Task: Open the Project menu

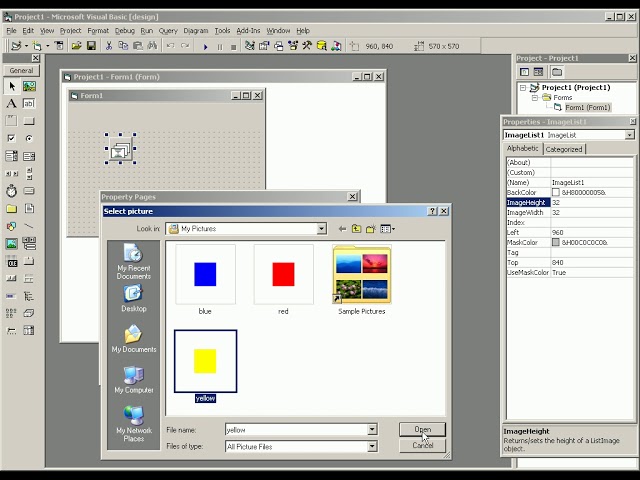Action: tap(70, 31)
